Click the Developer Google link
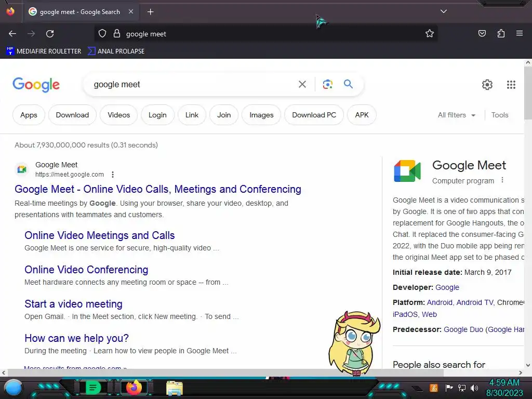The image size is (532, 399). click(x=447, y=287)
